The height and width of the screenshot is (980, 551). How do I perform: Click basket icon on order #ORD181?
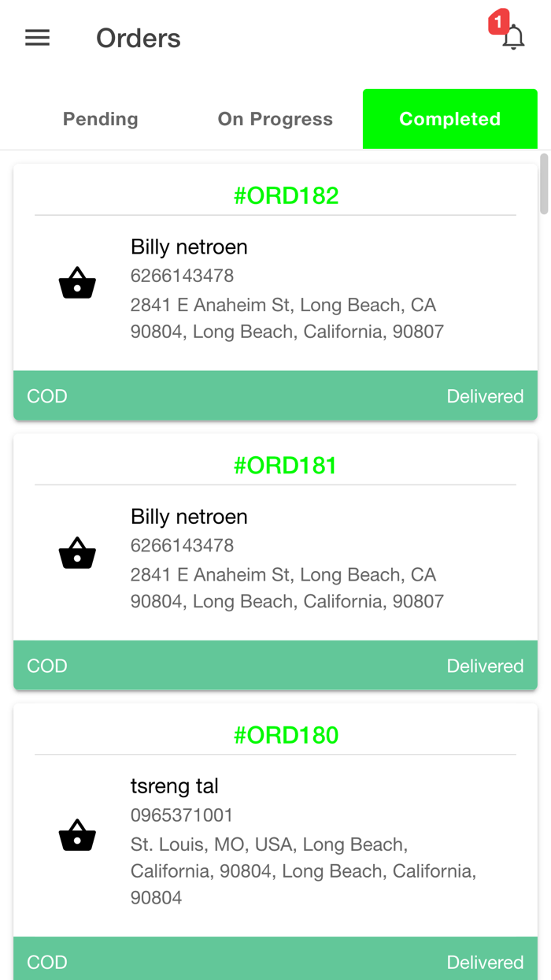click(77, 553)
